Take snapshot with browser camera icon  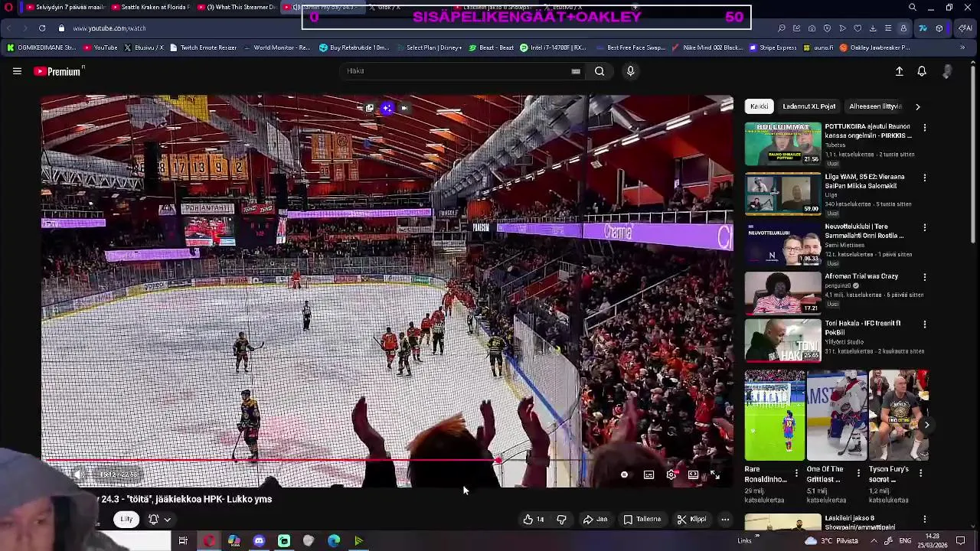click(x=812, y=28)
